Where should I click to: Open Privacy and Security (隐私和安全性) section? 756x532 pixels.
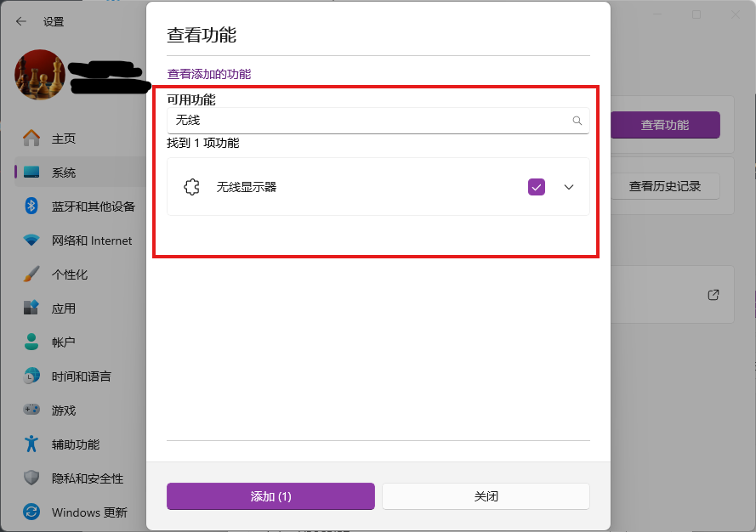[x=87, y=478]
